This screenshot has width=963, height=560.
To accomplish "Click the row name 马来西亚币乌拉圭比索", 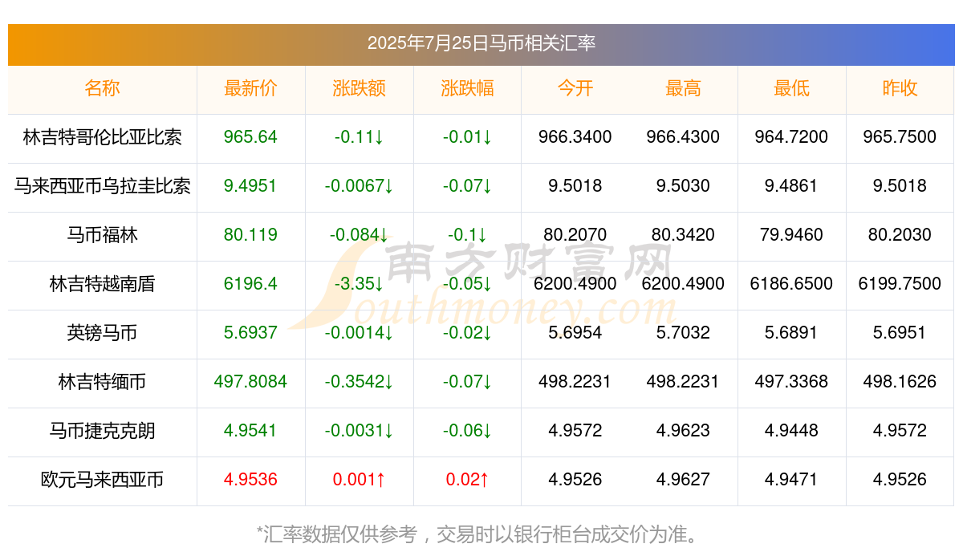I will coord(102,186).
